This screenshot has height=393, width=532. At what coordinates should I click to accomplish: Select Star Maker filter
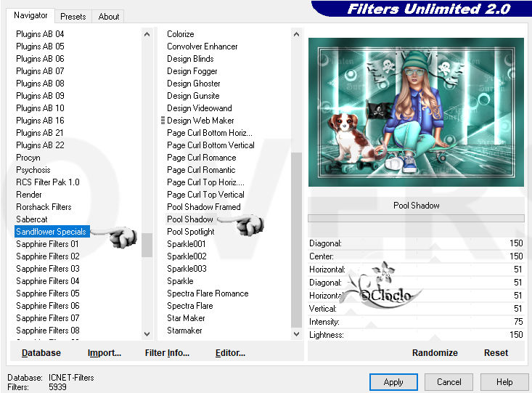click(186, 318)
